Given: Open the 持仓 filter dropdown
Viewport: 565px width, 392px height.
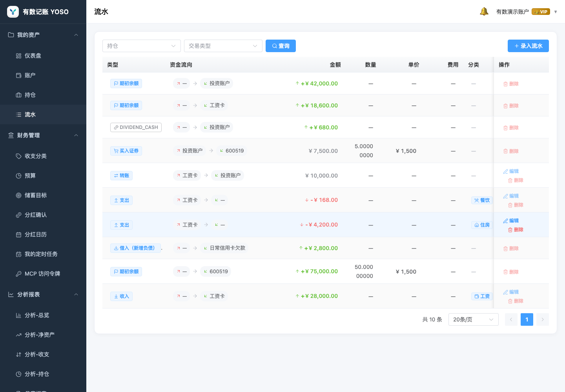Looking at the screenshot, I should 142,46.
